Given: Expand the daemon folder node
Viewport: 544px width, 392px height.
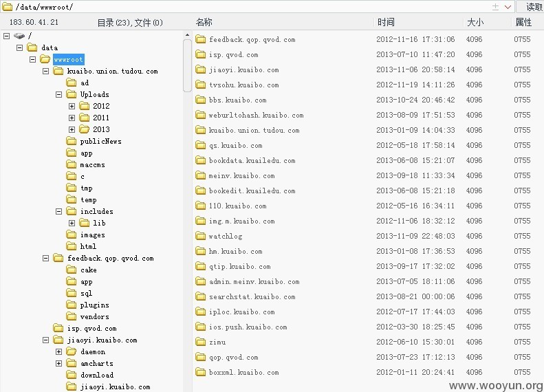Looking at the screenshot, I should pyautogui.click(x=58, y=351).
